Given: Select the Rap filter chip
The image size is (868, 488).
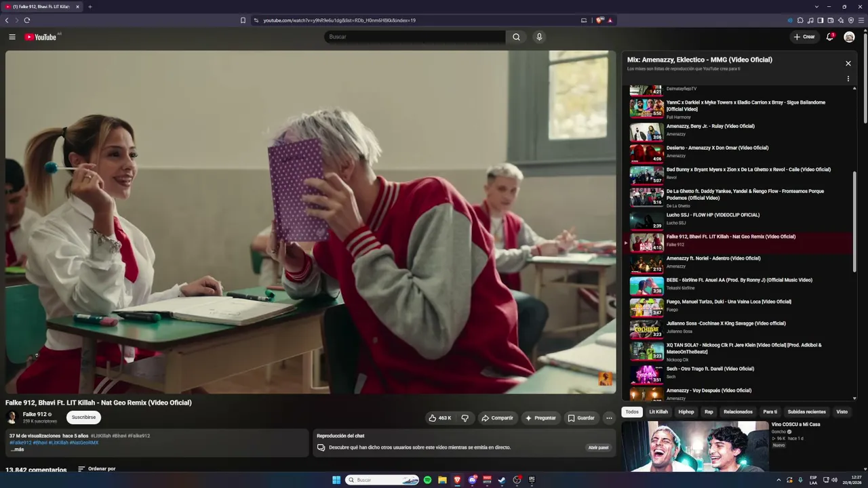Looking at the screenshot, I should coord(709,411).
